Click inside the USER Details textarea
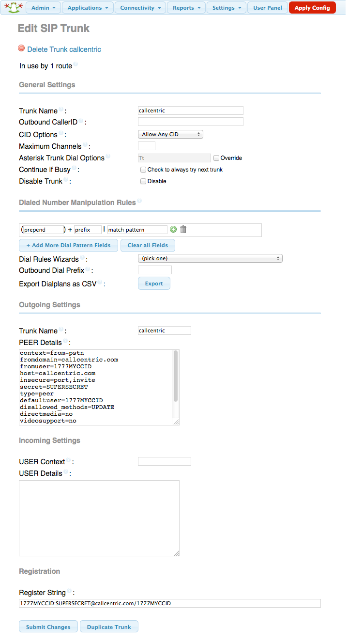363x644 pixels. (99, 518)
